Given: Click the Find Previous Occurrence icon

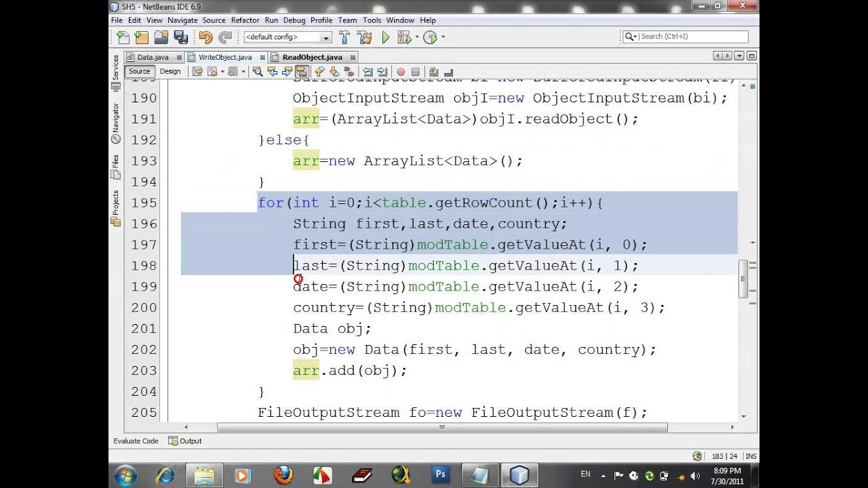Looking at the screenshot, I should 273,71.
